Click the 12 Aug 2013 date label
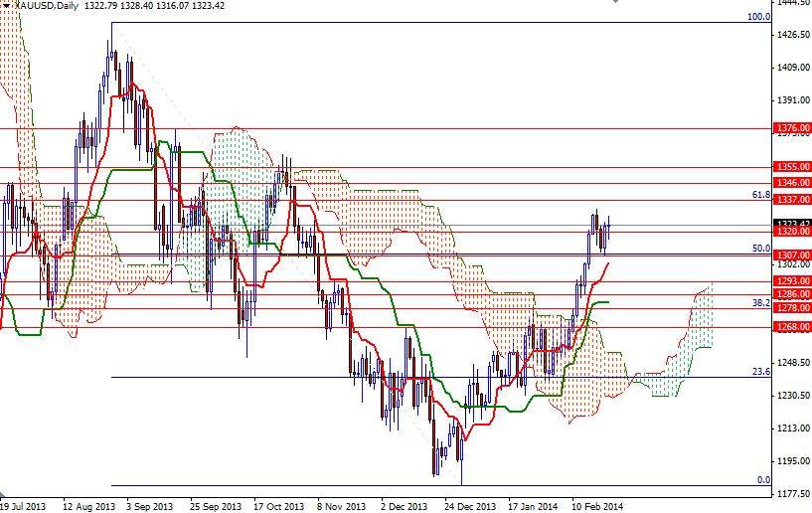 [x=88, y=506]
